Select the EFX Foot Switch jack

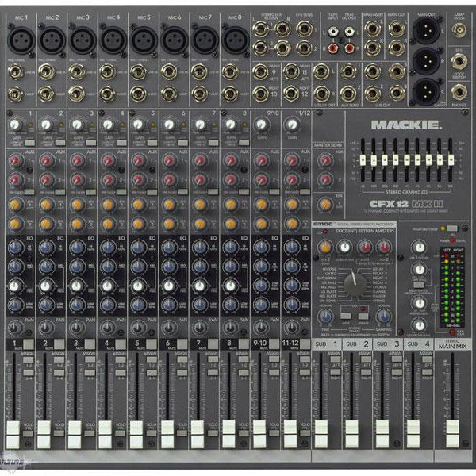pyautogui.click(x=459, y=61)
